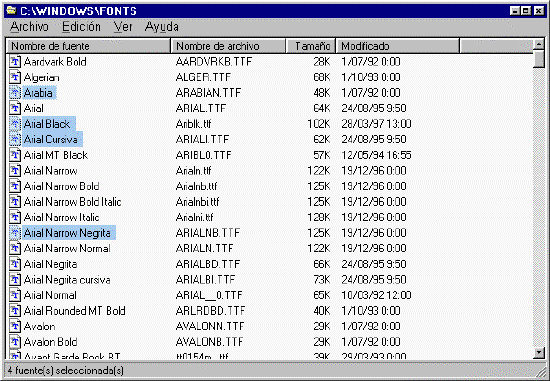Sort by Nombre de archivo column header
Screen dimensions: 550x381
click(x=228, y=46)
